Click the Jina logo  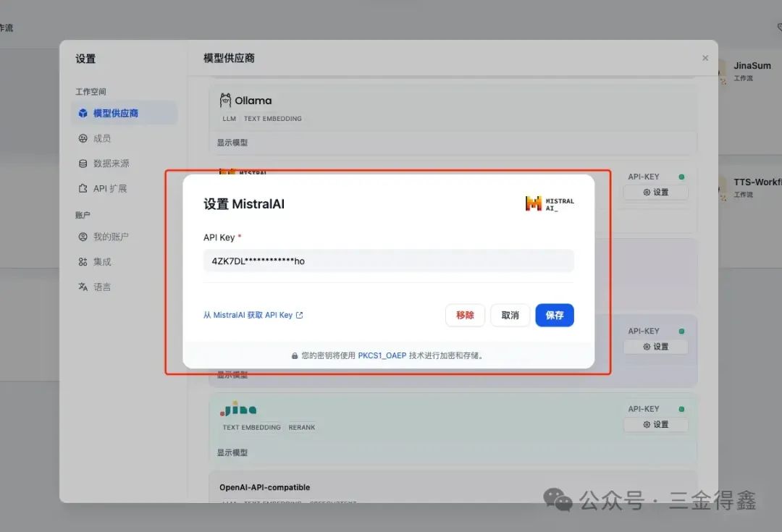(x=238, y=410)
